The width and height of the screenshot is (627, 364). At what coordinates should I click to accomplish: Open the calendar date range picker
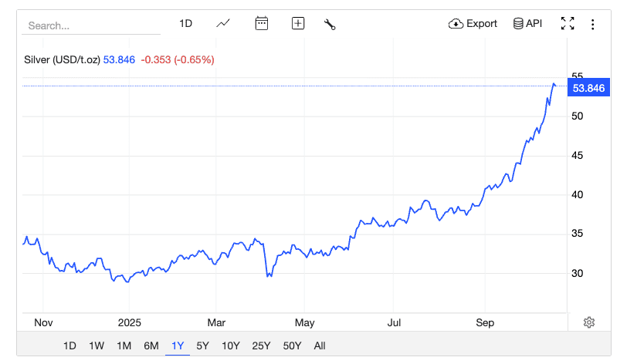pos(262,24)
